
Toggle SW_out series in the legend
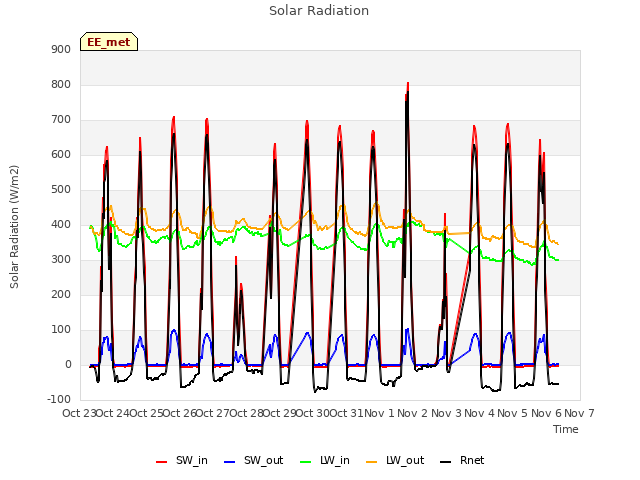[253, 461]
